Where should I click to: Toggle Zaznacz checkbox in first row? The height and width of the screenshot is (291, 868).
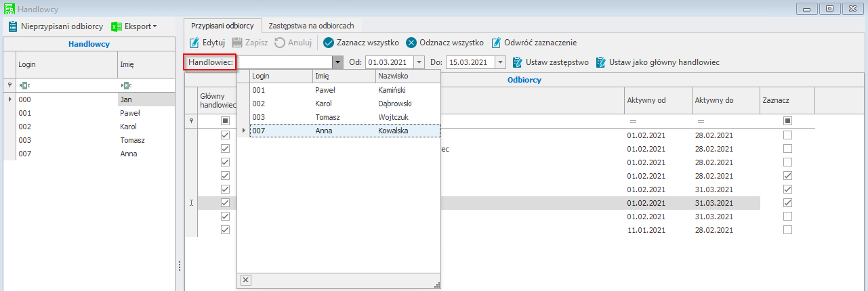787,135
